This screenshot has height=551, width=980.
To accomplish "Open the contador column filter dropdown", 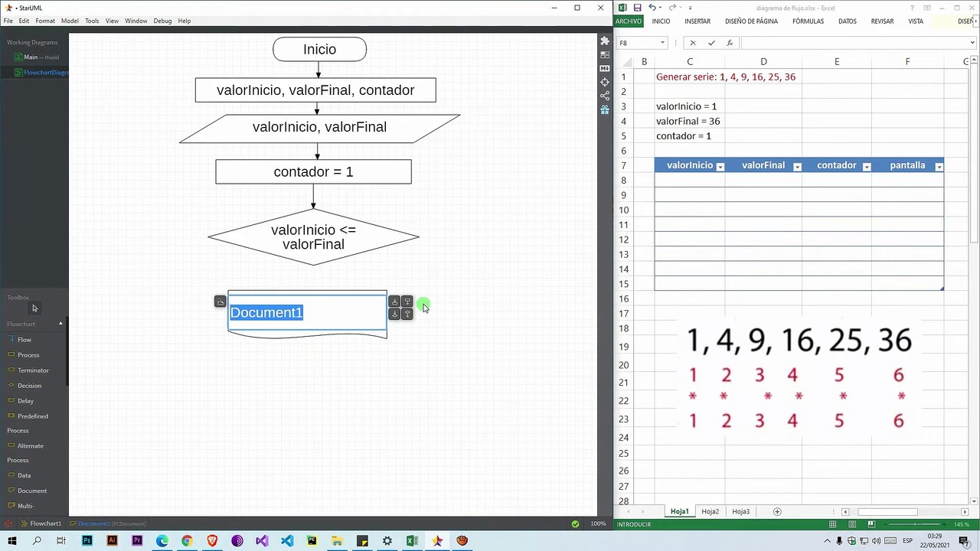I will pyautogui.click(x=867, y=166).
